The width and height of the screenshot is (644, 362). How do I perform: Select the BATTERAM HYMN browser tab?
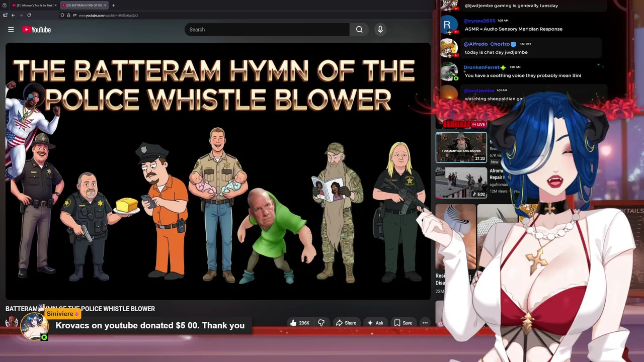(x=84, y=5)
